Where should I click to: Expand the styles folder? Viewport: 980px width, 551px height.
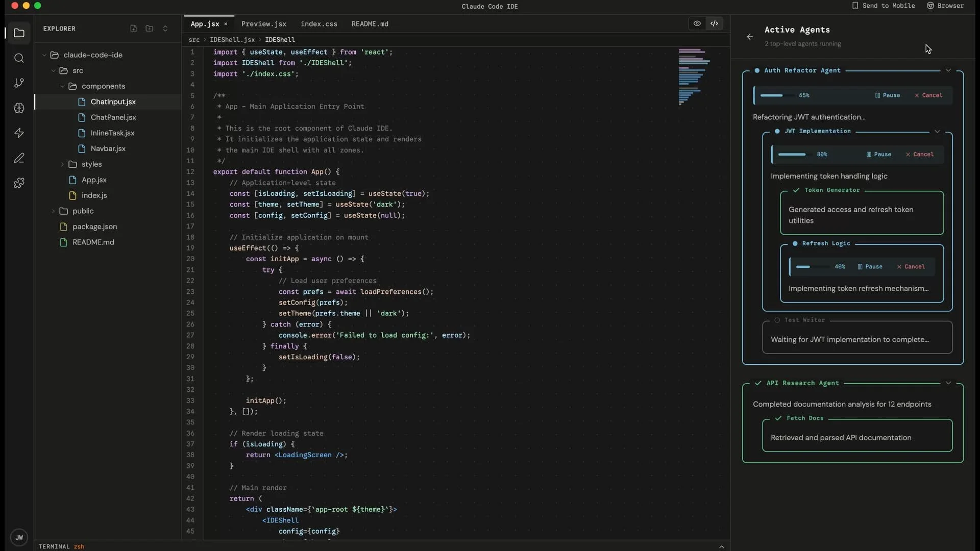[91, 164]
